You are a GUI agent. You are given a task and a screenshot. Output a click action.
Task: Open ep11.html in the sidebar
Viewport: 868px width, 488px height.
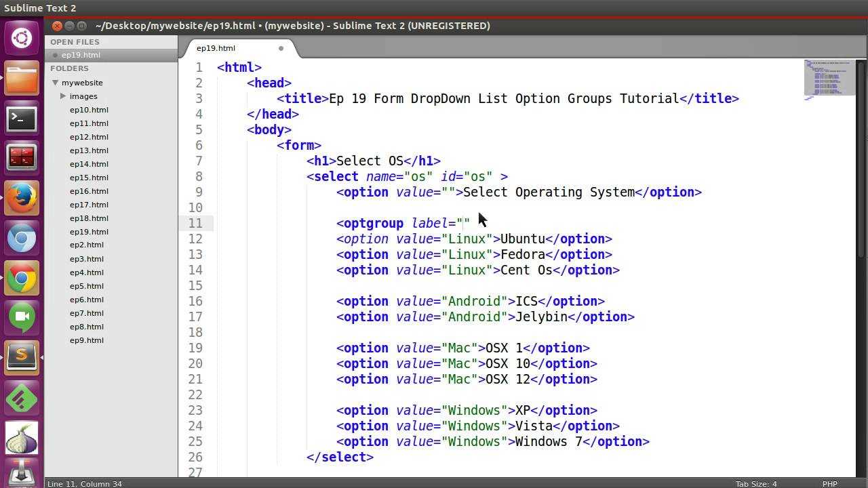click(89, 123)
